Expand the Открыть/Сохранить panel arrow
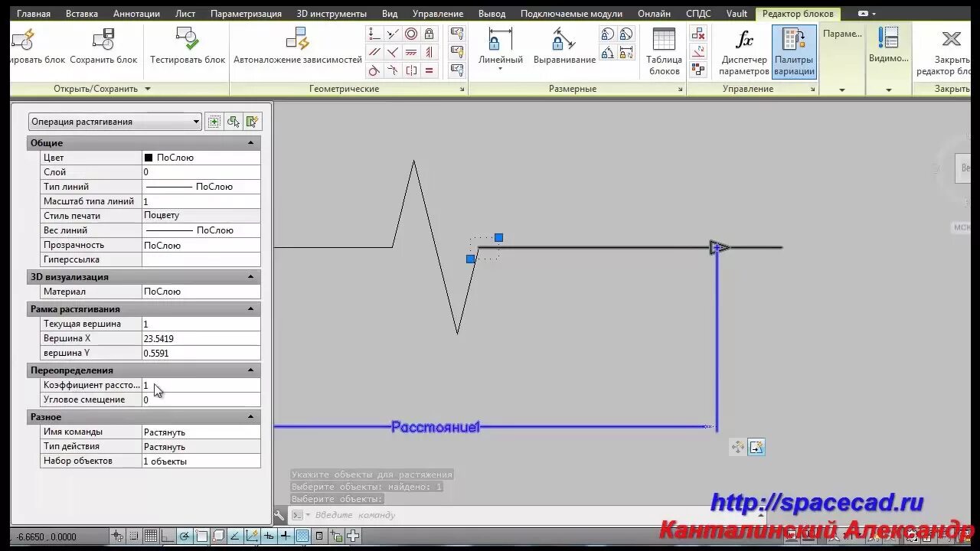Image resolution: width=980 pixels, height=551 pixels. (x=148, y=89)
